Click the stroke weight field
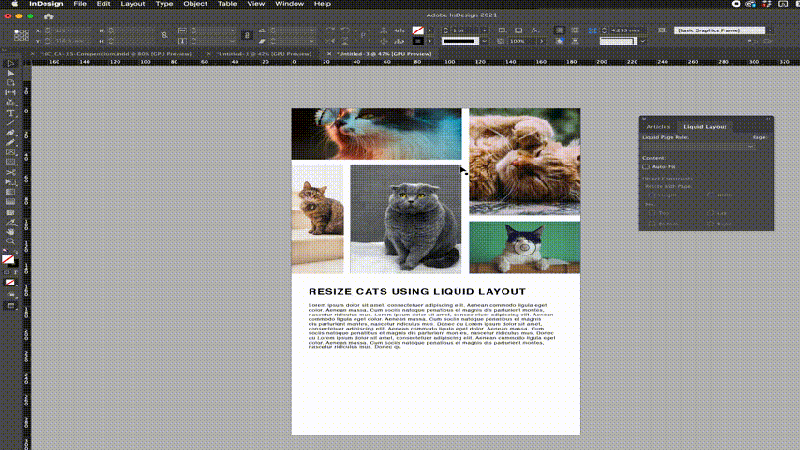Screen dimensions: 800x450 [x=465, y=30]
